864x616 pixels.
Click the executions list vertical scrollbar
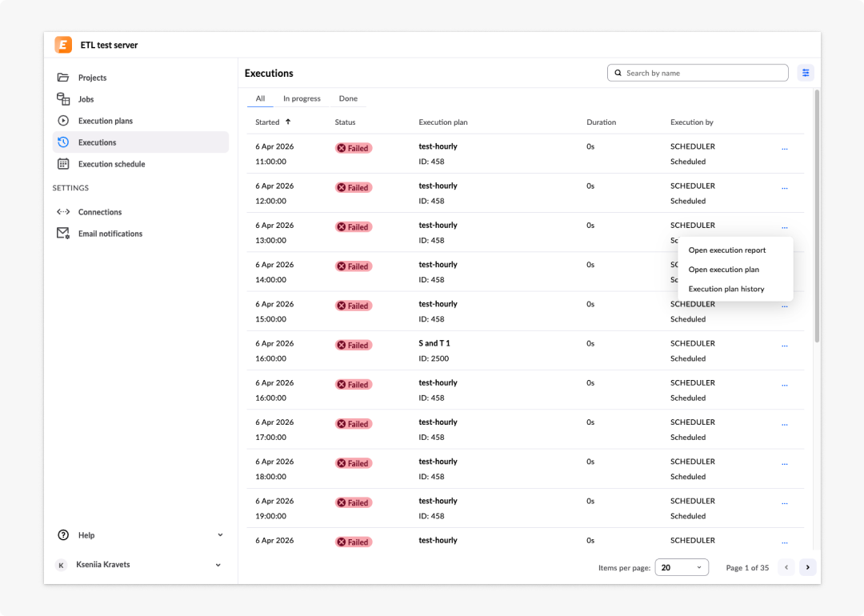817,216
